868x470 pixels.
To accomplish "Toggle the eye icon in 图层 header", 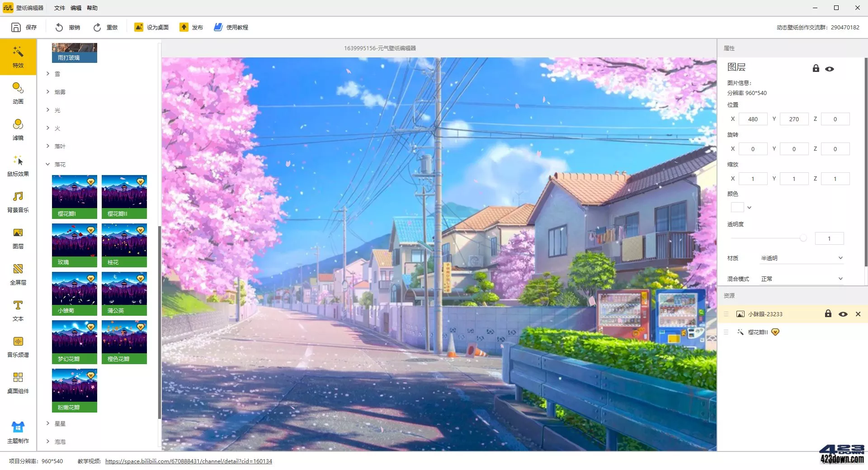I will pyautogui.click(x=830, y=69).
